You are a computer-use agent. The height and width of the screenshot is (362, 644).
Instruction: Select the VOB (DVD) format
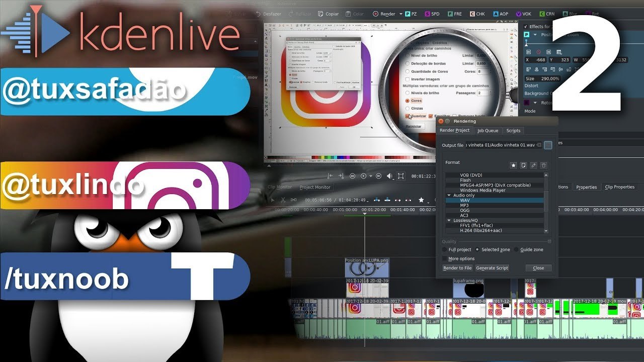point(495,175)
